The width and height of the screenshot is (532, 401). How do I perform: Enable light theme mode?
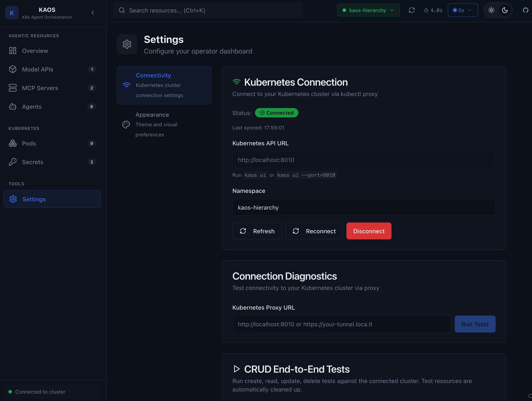coord(491,10)
